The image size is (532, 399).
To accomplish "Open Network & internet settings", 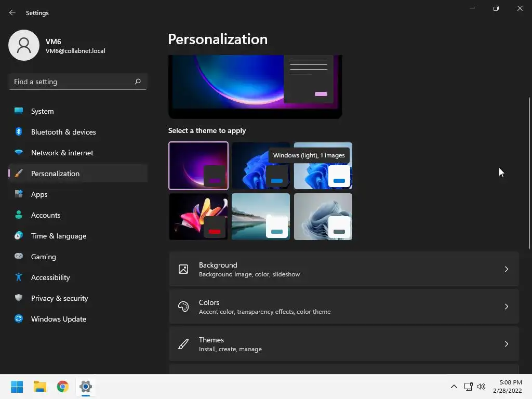I will (78, 153).
